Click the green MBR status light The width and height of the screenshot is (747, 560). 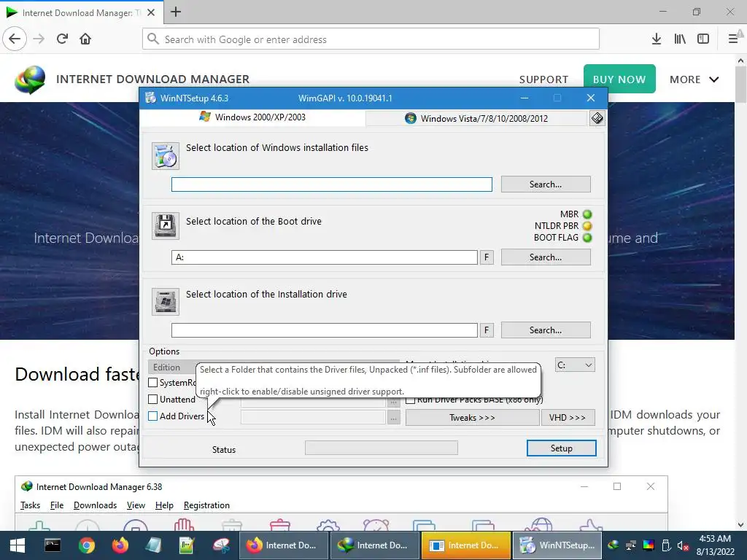pos(587,214)
